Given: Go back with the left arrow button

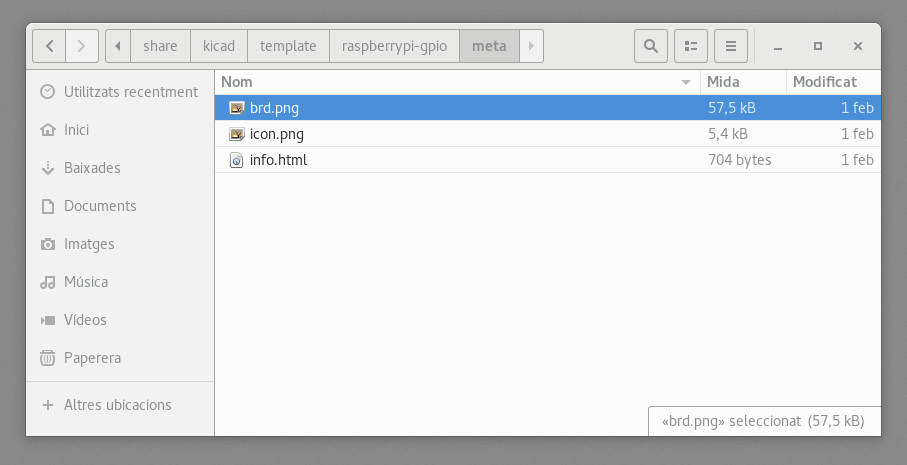Looking at the screenshot, I should click(49, 46).
